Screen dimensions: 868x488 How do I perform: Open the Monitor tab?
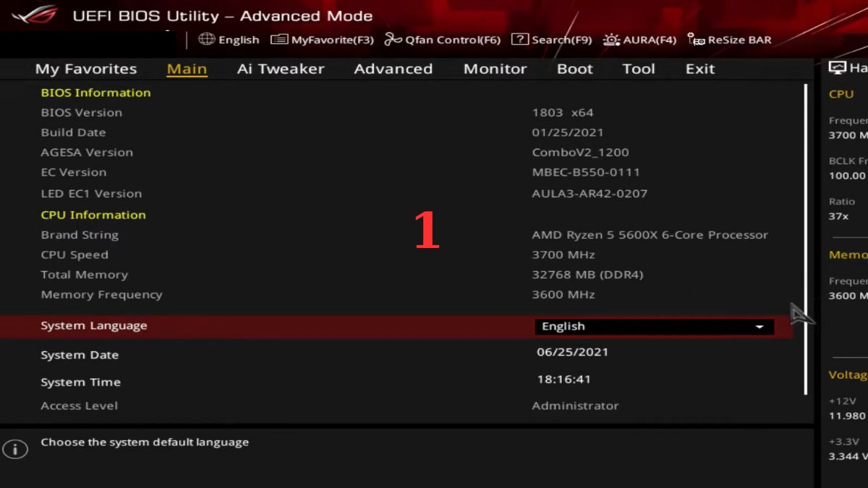(495, 69)
